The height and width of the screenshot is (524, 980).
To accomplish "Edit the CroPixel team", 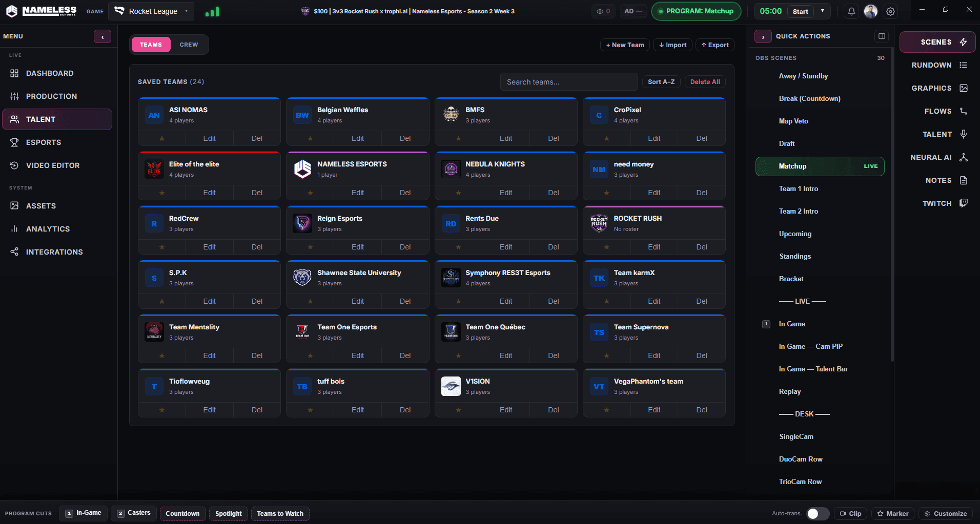I will [654, 138].
